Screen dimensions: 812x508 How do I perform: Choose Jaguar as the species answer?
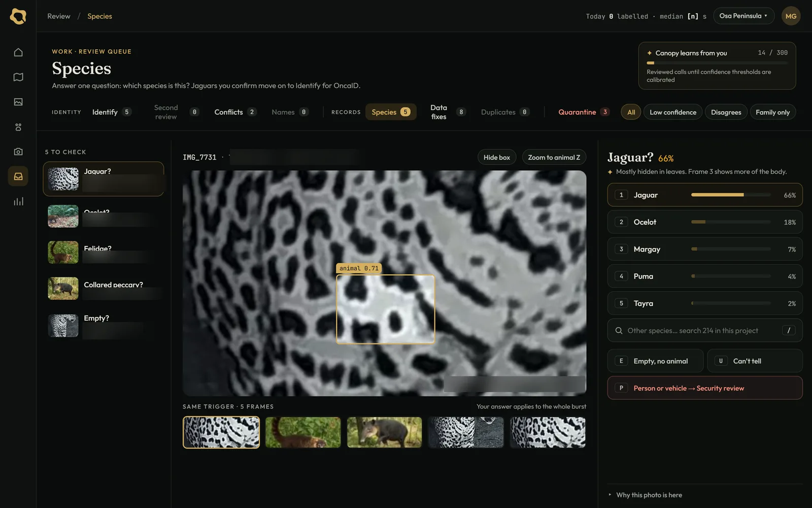pyautogui.click(x=704, y=195)
